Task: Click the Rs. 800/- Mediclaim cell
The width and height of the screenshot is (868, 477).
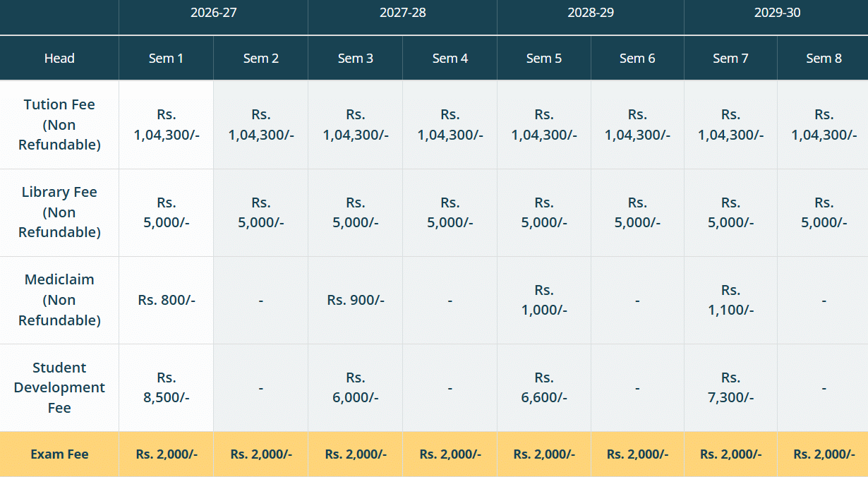Action: point(167,300)
